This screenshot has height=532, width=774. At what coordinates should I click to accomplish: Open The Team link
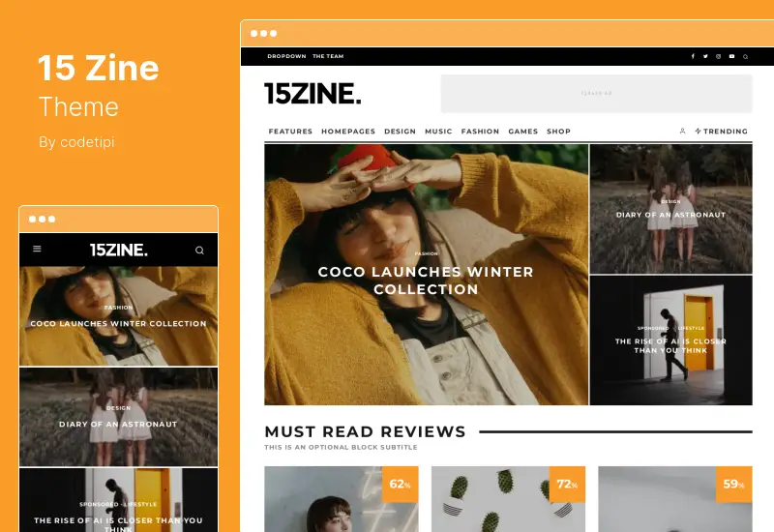(x=328, y=56)
